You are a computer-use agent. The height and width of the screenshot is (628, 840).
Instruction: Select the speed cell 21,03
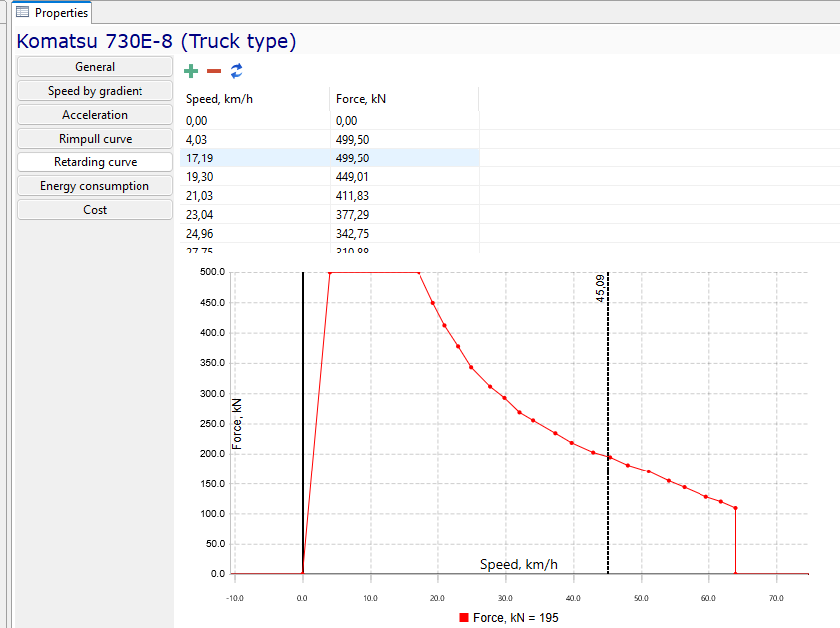pos(255,196)
